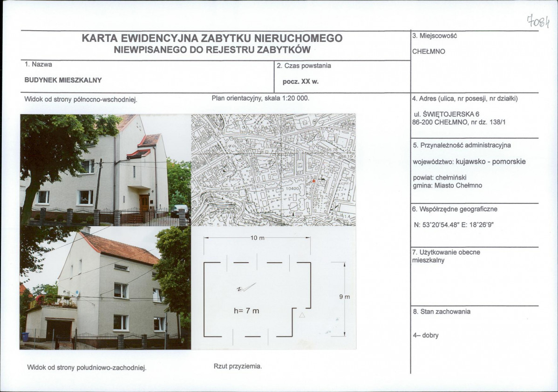Click the "9 m" depth dimension
Image resolution: width=558 pixels, height=392 pixels.
[345, 297]
